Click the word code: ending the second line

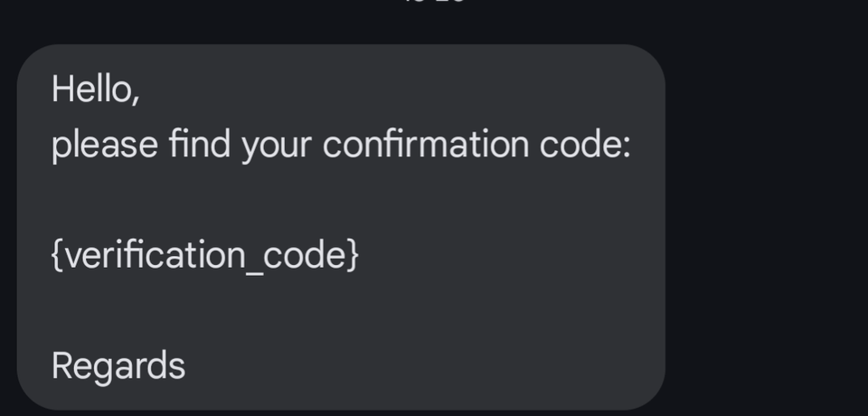pos(585,144)
